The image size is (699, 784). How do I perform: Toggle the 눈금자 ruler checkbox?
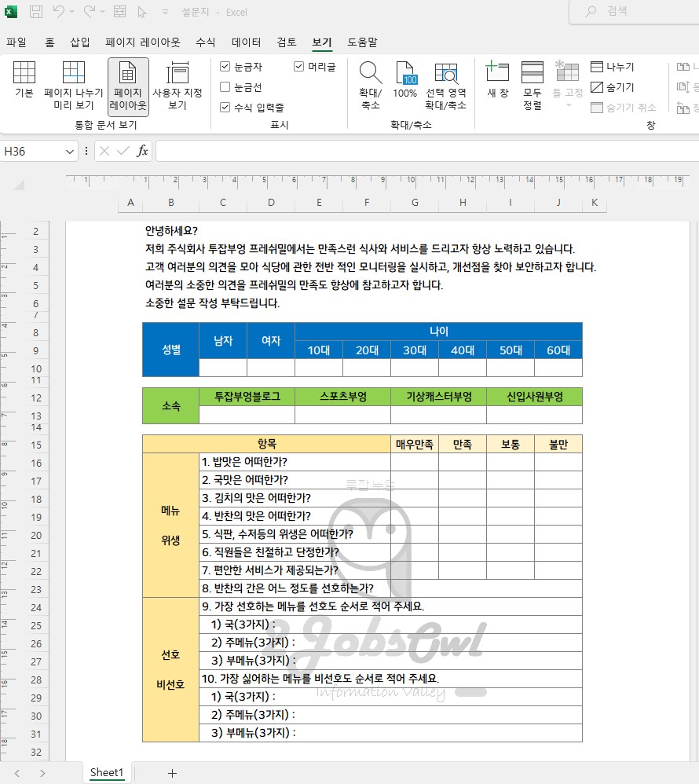click(225, 67)
